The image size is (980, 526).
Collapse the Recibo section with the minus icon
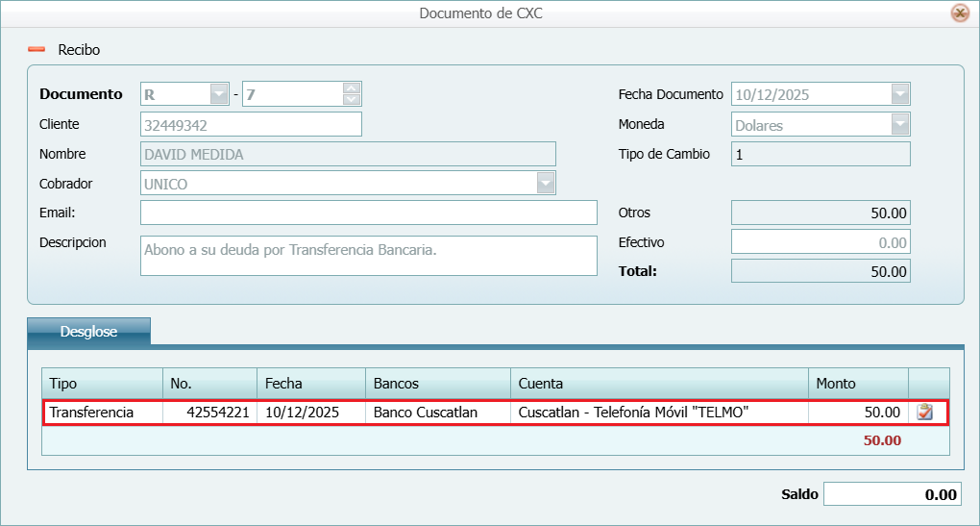(x=37, y=50)
